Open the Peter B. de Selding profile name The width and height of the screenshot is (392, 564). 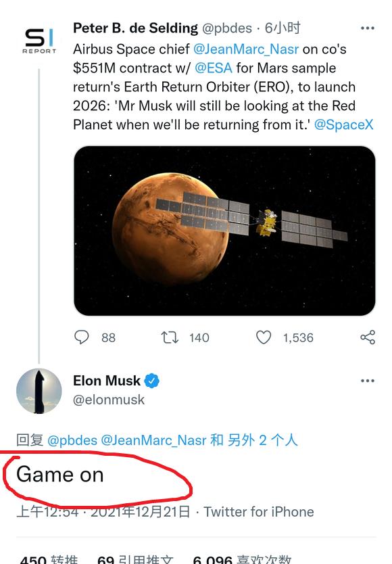point(135,28)
